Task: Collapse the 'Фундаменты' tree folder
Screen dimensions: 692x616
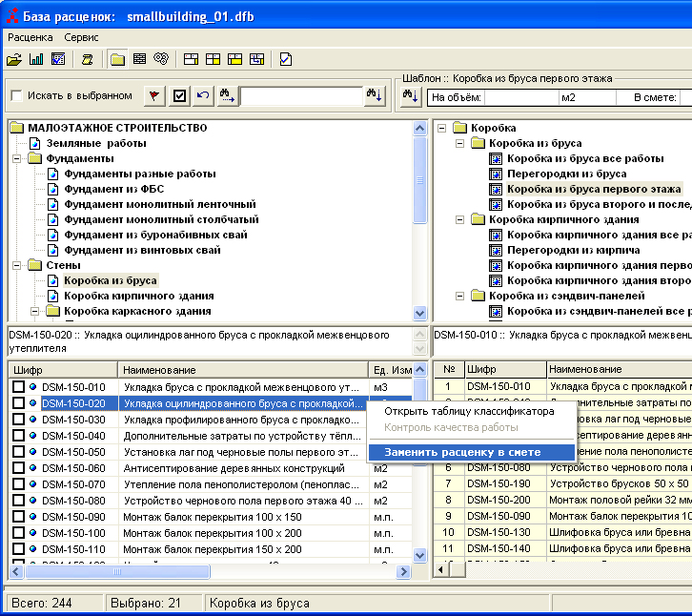Action: click(x=16, y=158)
